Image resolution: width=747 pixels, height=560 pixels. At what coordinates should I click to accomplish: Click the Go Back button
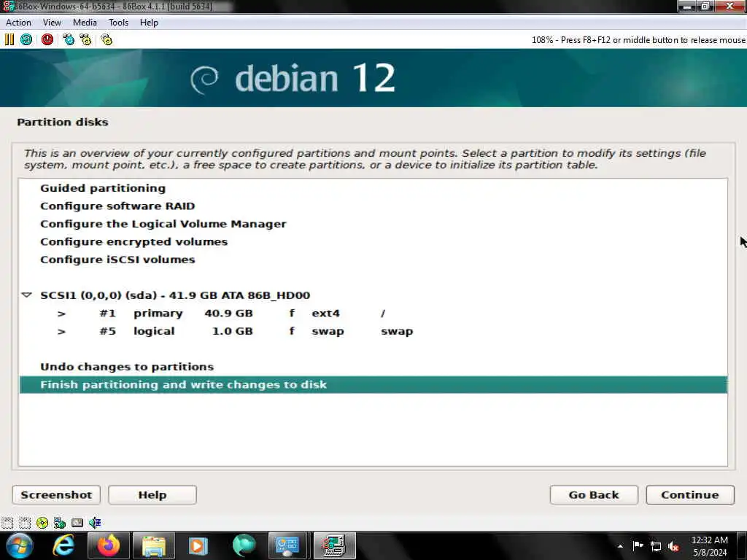point(594,495)
